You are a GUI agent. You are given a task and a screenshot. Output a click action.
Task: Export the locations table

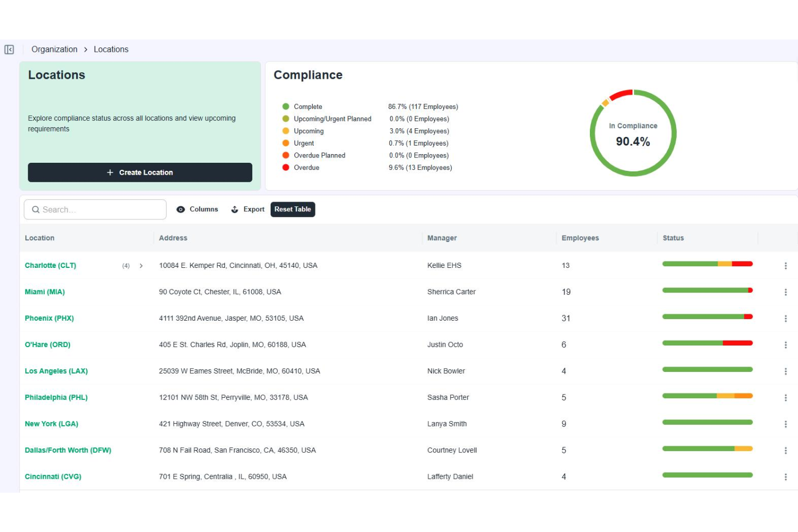pos(247,209)
